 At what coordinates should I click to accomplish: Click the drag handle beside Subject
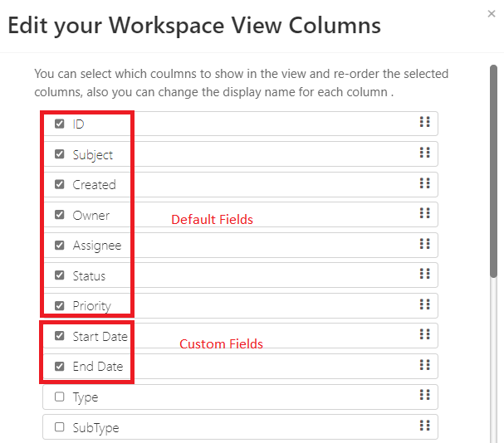(x=424, y=153)
